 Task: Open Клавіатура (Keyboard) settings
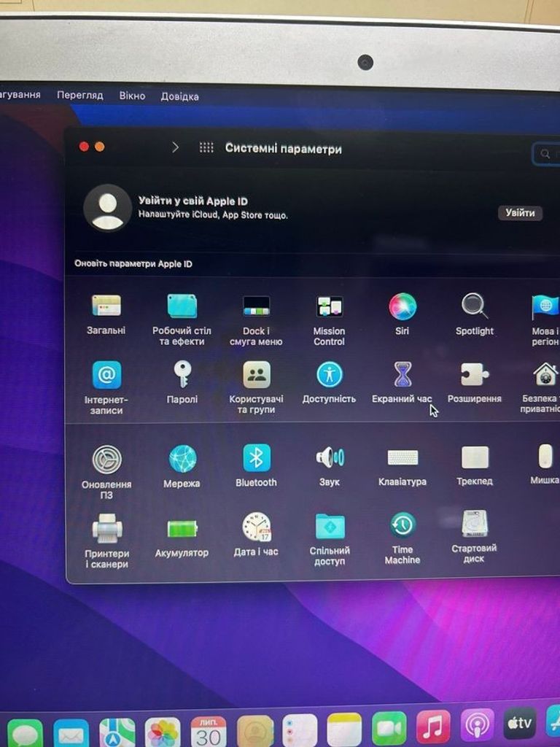tap(402, 458)
